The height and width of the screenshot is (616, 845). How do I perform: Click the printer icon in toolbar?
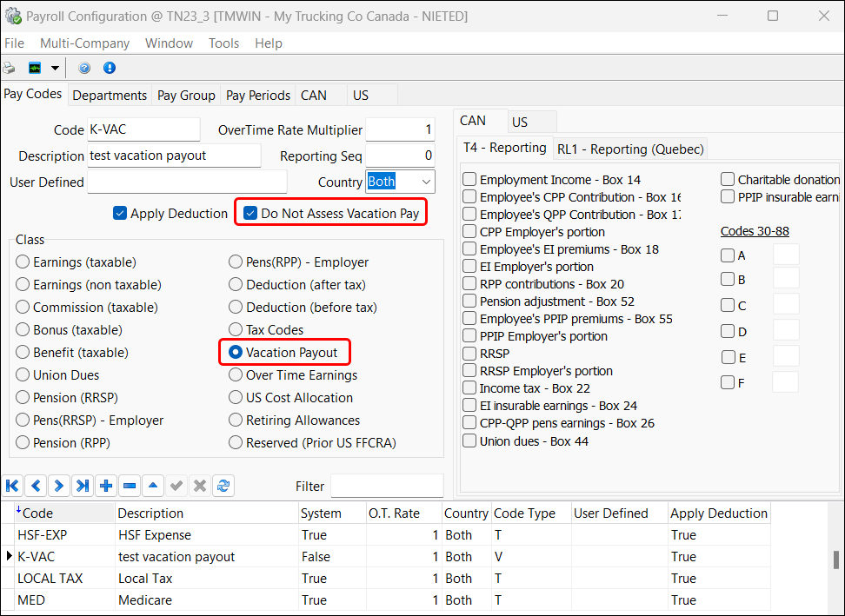(x=10, y=68)
